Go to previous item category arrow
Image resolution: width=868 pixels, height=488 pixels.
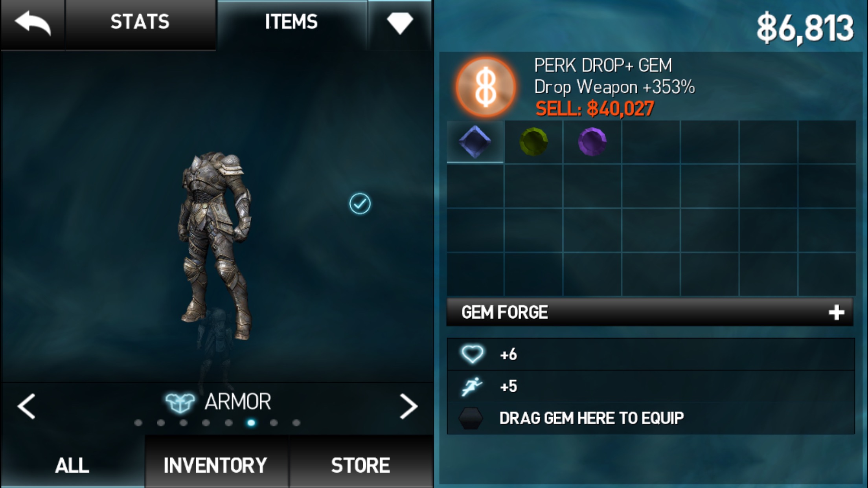coord(26,406)
